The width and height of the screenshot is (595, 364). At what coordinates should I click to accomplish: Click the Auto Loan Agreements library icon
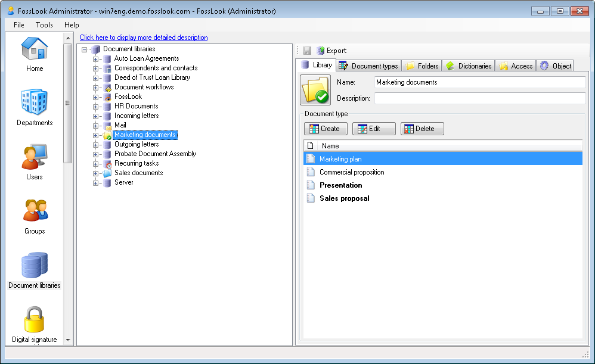point(107,59)
